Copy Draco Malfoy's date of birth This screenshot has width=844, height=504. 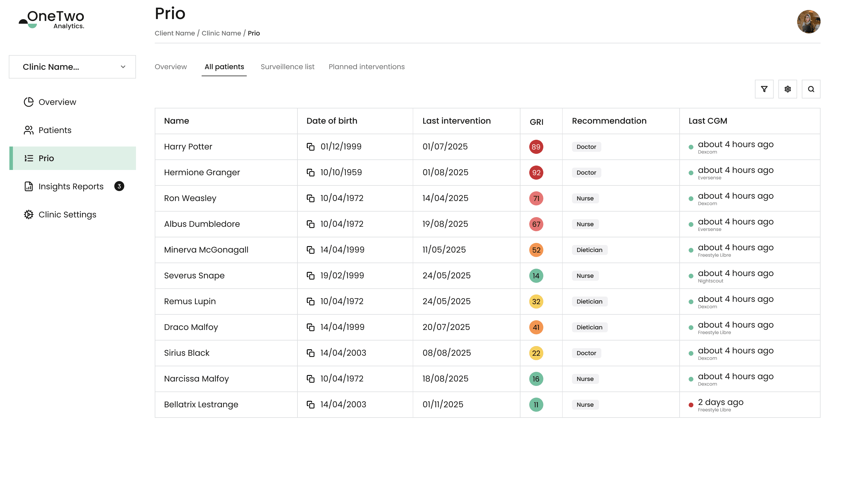tap(310, 327)
